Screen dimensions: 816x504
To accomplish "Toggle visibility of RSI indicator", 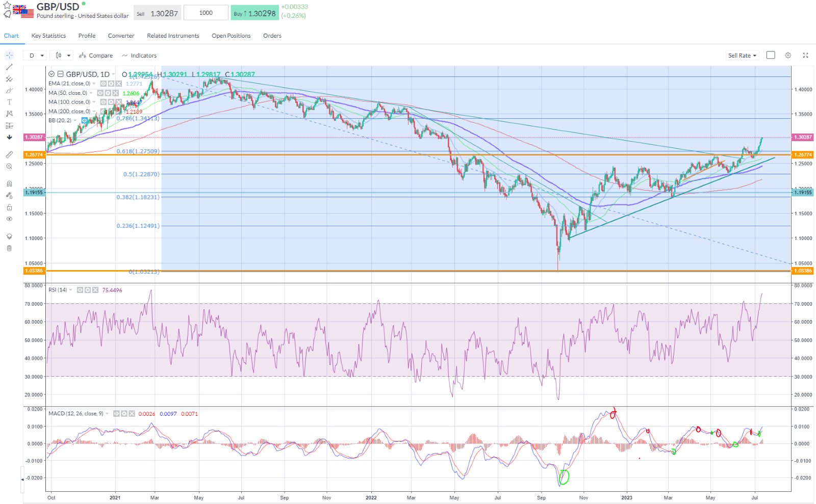I will 80,290.
